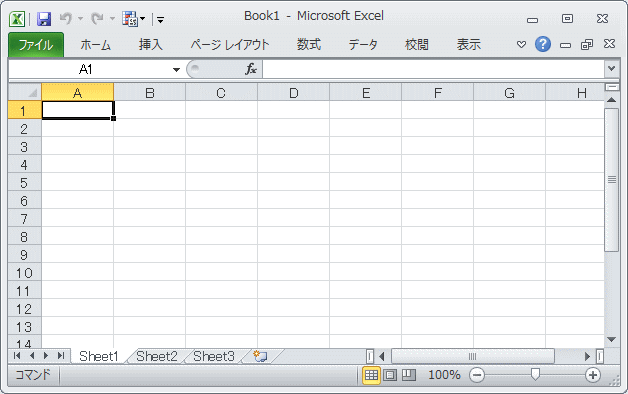Open the undo history dropdown arrow
The image size is (628, 394).
pos(81,19)
